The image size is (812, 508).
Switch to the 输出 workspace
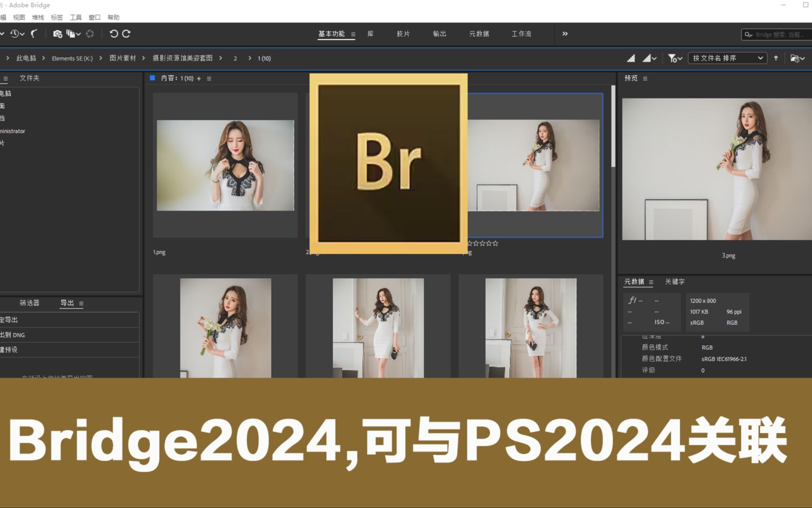[440, 34]
